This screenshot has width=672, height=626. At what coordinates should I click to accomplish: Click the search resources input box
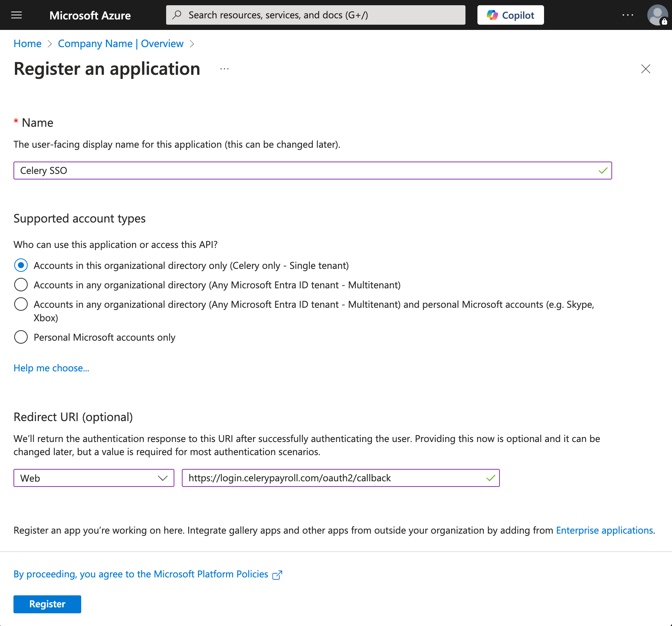(x=316, y=15)
